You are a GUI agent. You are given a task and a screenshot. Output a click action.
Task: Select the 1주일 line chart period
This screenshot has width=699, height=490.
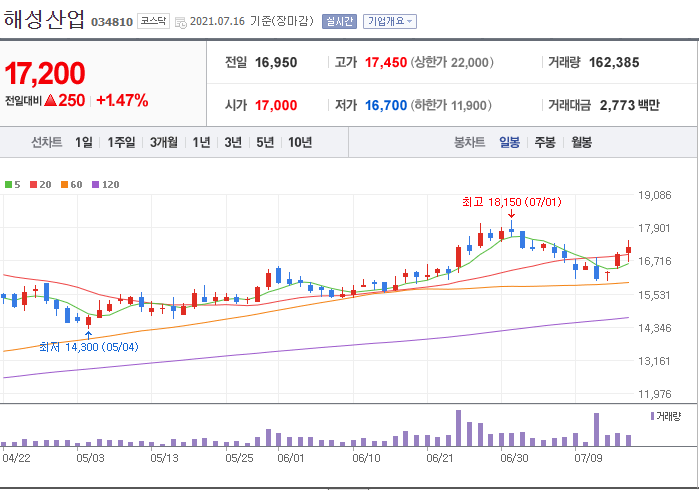(x=121, y=142)
